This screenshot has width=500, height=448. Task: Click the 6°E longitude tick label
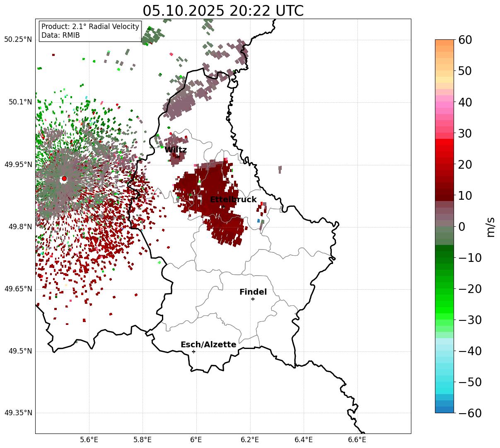(196, 439)
